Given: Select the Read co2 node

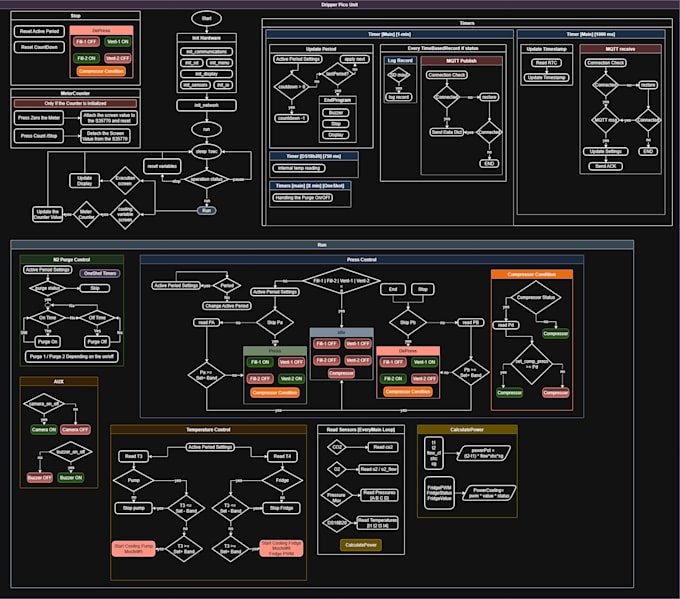Looking at the screenshot, I should tap(383, 447).
